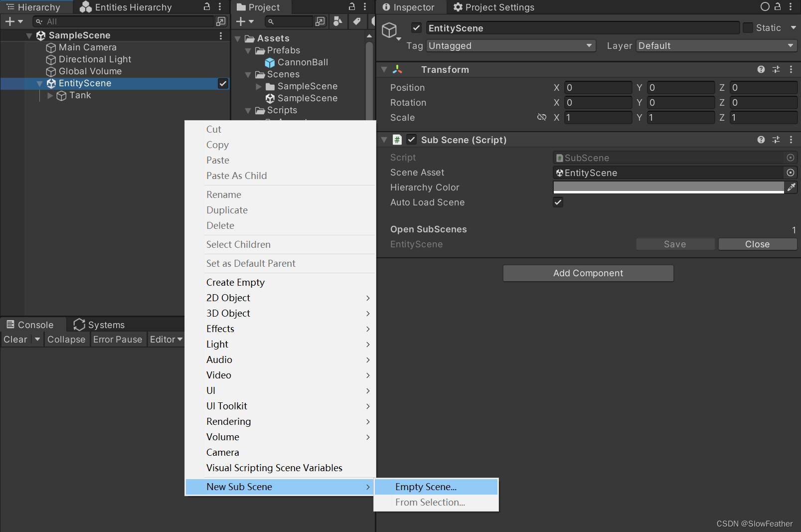Collapse the Sub Scene component foldout
Viewport: 801px width, 532px height.
point(384,140)
